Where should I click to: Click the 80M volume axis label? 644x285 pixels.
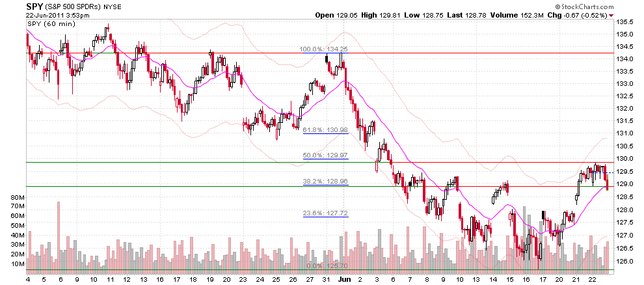[19, 198]
